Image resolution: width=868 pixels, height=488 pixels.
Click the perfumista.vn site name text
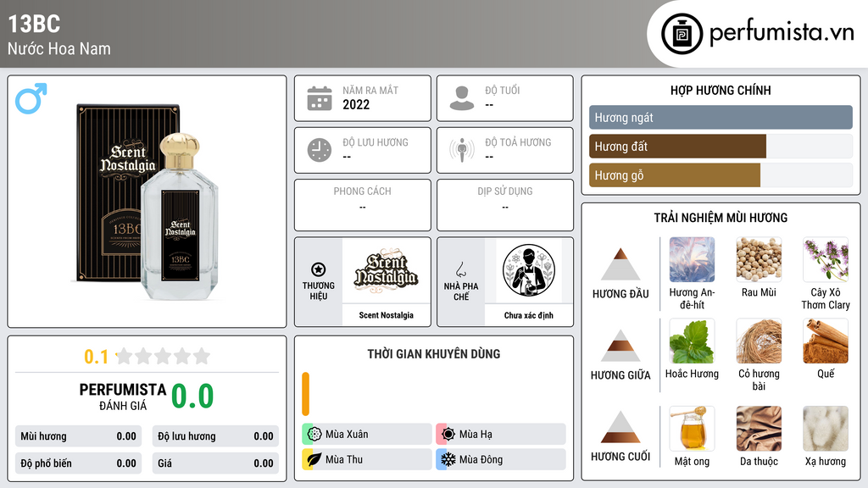coord(782,33)
